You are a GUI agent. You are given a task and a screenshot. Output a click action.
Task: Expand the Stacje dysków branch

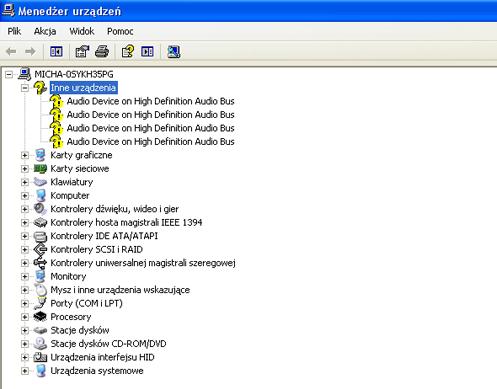click(x=25, y=330)
